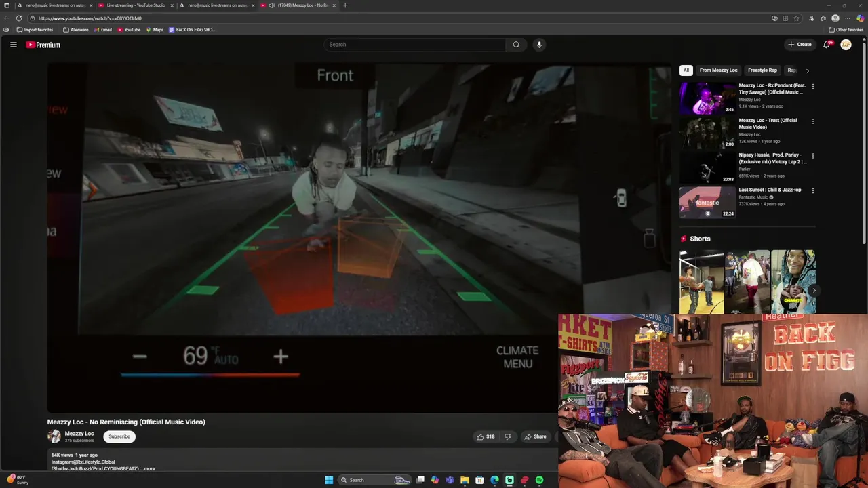Select the All filter chip
This screenshot has width=868, height=488.
[686, 70]
